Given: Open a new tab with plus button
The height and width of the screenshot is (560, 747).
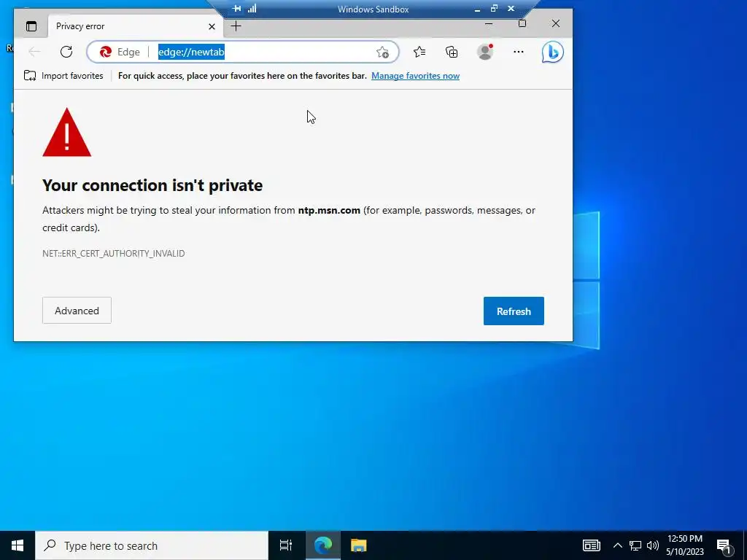Looking at the screenshot, I should pos(236,26).
